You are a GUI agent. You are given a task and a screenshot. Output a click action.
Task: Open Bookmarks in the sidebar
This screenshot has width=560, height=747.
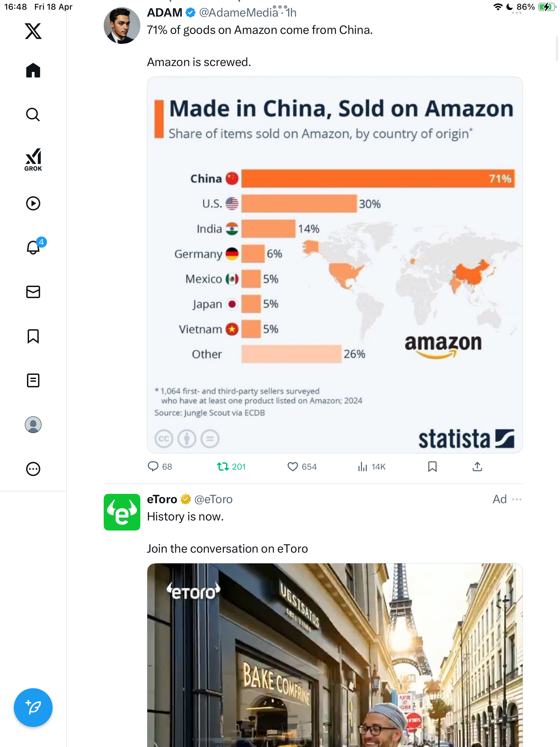click(33, 336)
